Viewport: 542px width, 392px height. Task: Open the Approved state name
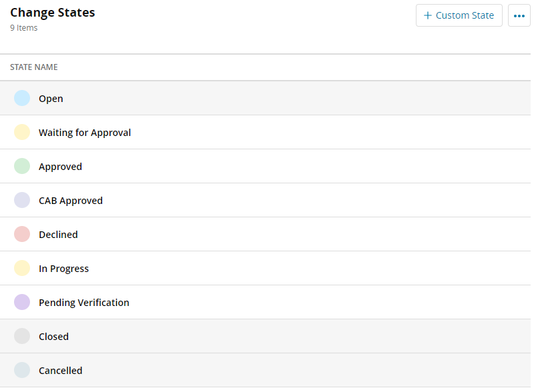(60, 167)
